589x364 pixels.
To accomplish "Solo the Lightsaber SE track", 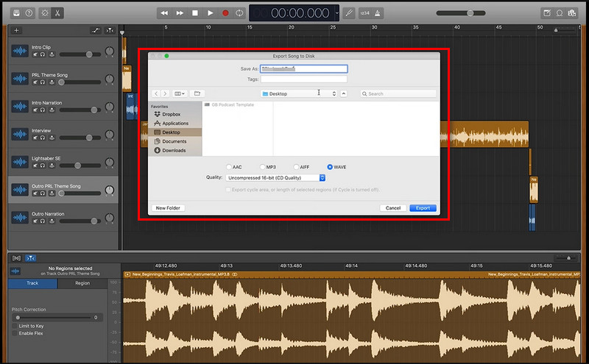I will tap(43, 165).
